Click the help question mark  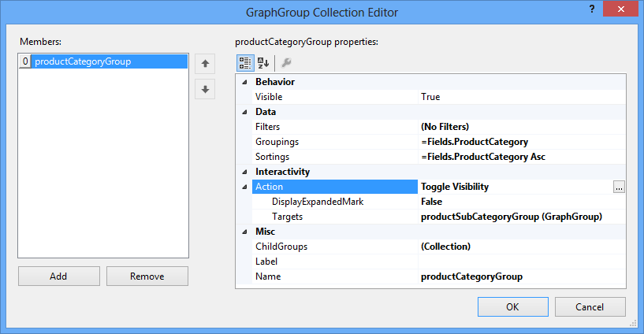pos(591,9)
